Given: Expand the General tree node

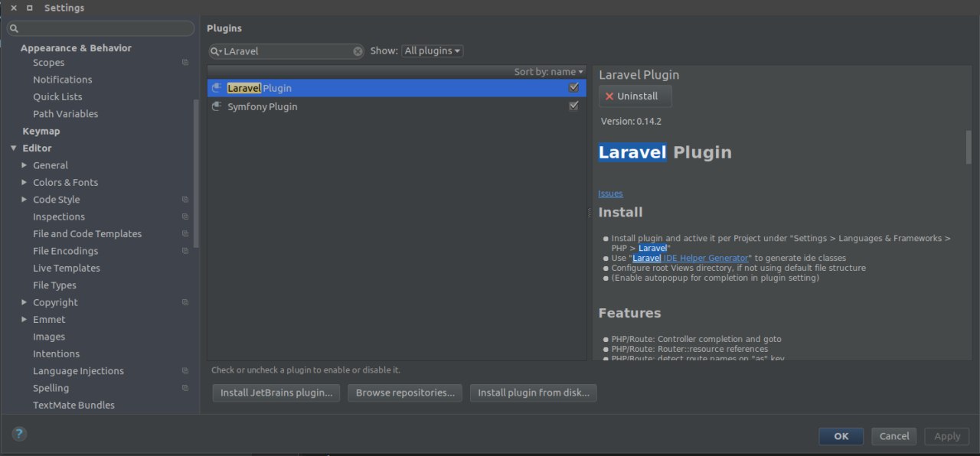Looking at the screenshot, I should (x=24, y=165).
